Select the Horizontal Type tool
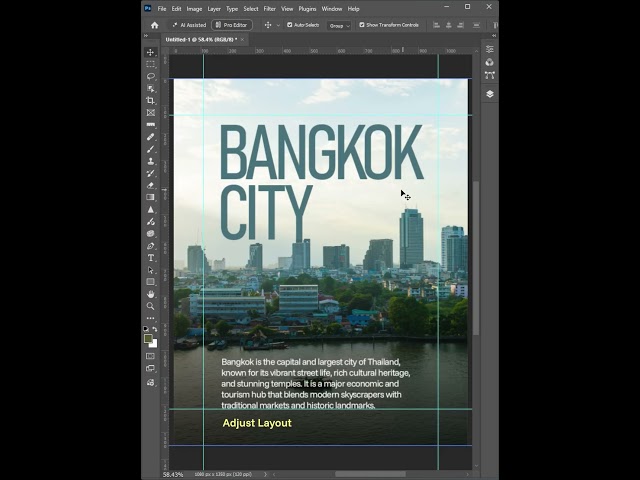This screenshot has width=640, height=480. [151, 258]
